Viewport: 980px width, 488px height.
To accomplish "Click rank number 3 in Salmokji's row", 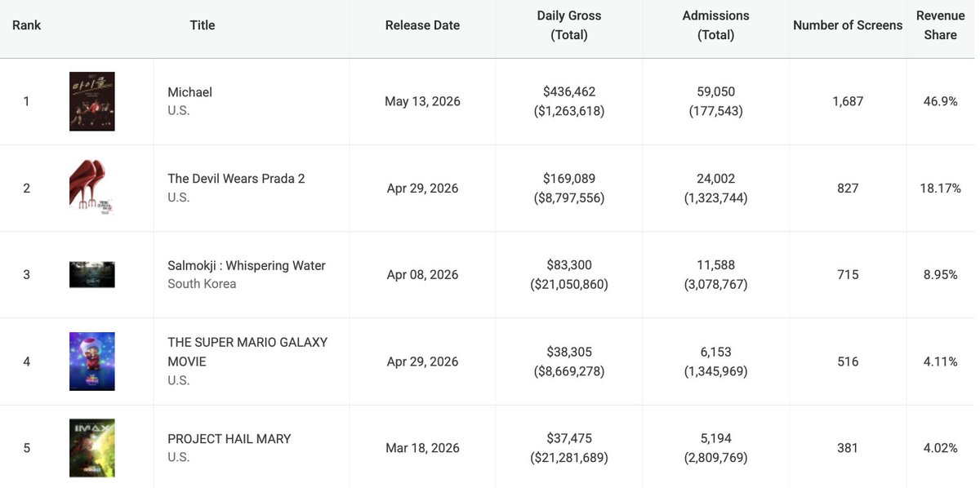I will [x=26, y=275].
